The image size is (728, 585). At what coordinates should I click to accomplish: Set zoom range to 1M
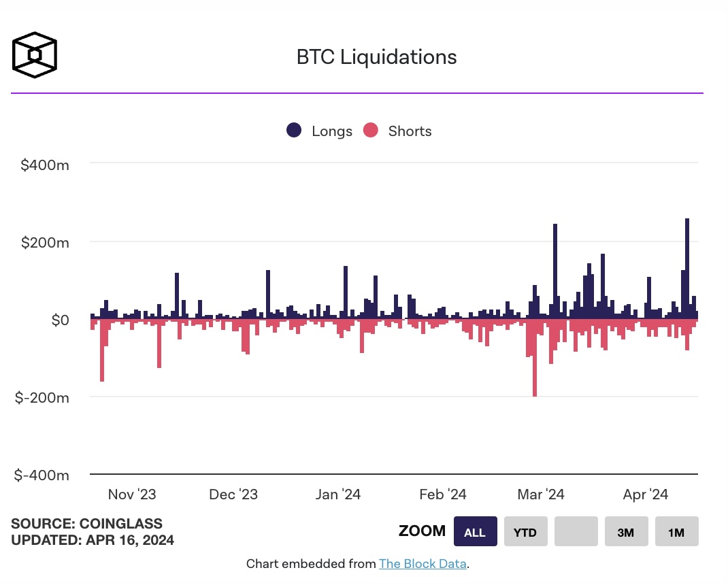(676, 532)
